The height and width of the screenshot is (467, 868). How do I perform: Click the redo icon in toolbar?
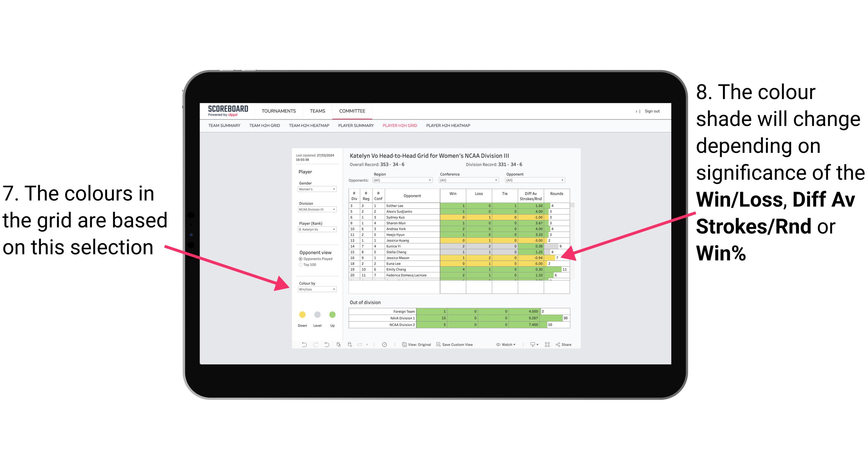311,346
